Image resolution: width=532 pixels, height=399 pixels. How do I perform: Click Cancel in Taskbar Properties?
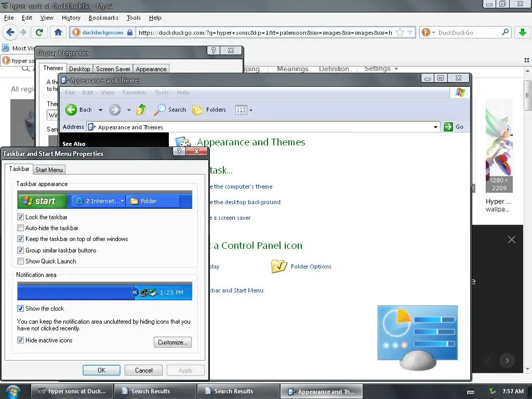coord(143,370)
